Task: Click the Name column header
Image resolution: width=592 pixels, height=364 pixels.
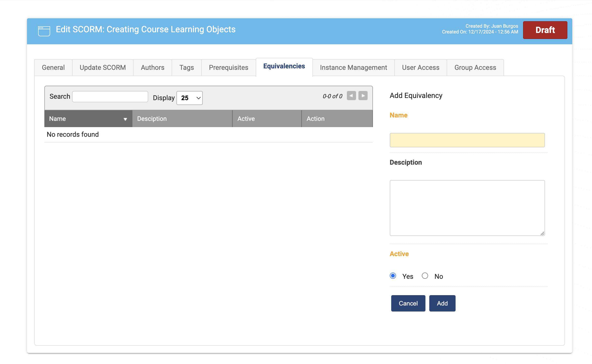Action: click(x=88, y=119)
